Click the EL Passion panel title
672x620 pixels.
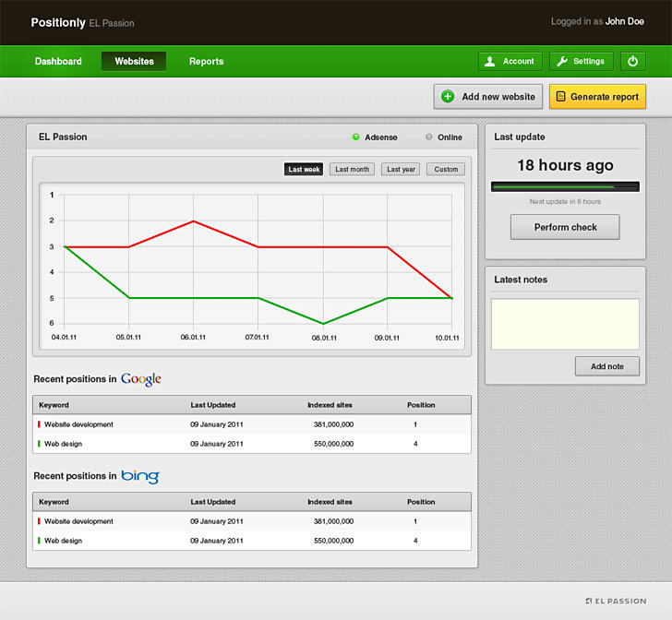click(63, 137)
